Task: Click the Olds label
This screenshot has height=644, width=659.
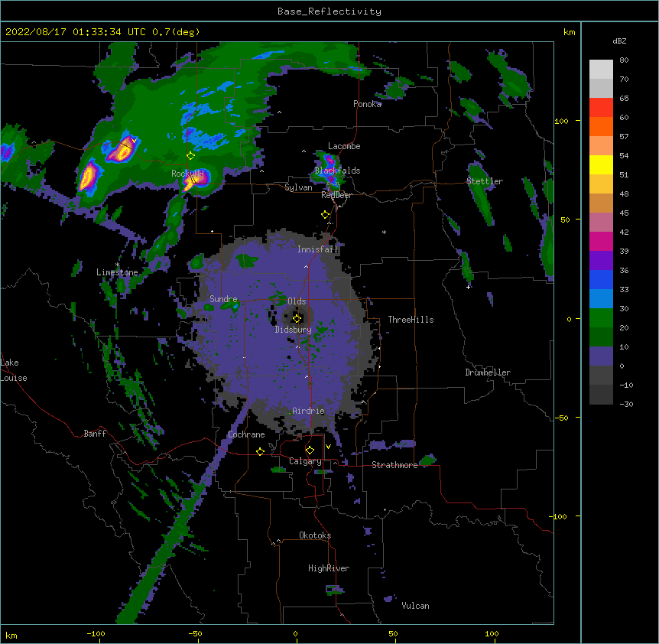Action: [297, 301]
